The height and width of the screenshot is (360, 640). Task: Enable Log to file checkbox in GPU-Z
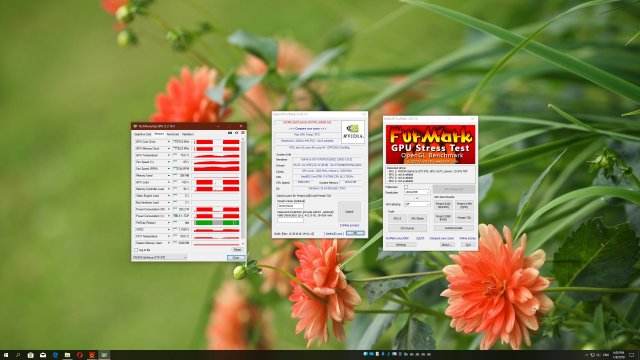pyautogui.click(x=136, y=250)
